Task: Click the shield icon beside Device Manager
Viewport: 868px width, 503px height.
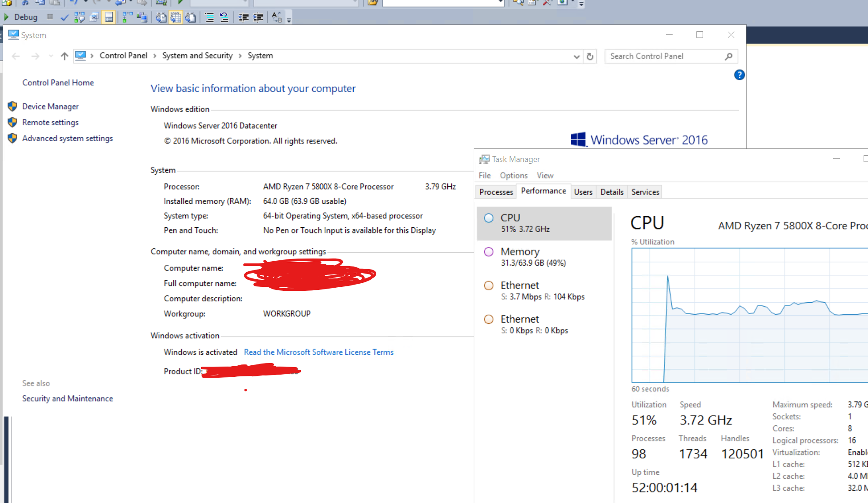Action: [12, 106]
